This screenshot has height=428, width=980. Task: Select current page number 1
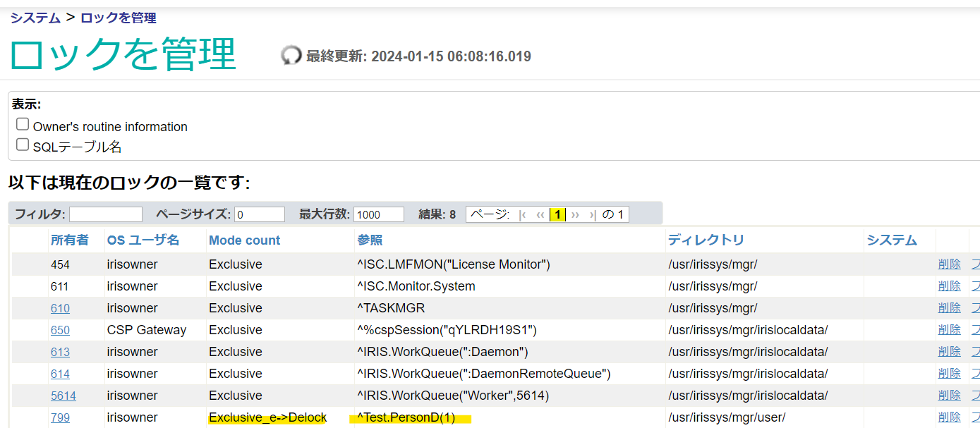click(557, 214)
